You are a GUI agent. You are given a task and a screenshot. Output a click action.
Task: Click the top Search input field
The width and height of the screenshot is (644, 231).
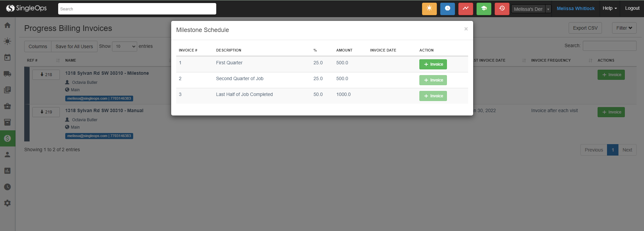coord(137,9)
